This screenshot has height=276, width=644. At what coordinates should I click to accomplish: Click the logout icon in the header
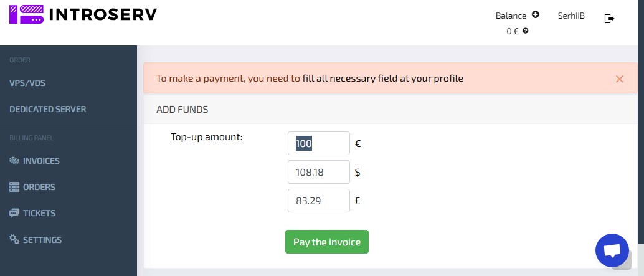[x=610, y=19]
